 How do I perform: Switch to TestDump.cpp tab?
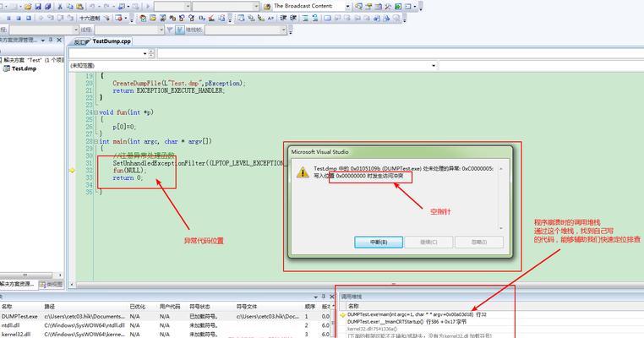click(112, 41)
